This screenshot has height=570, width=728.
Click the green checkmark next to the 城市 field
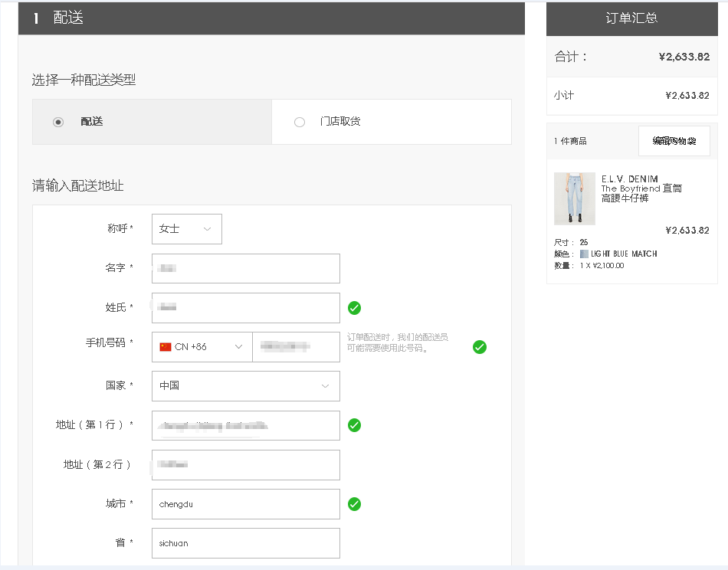point(354,504)
